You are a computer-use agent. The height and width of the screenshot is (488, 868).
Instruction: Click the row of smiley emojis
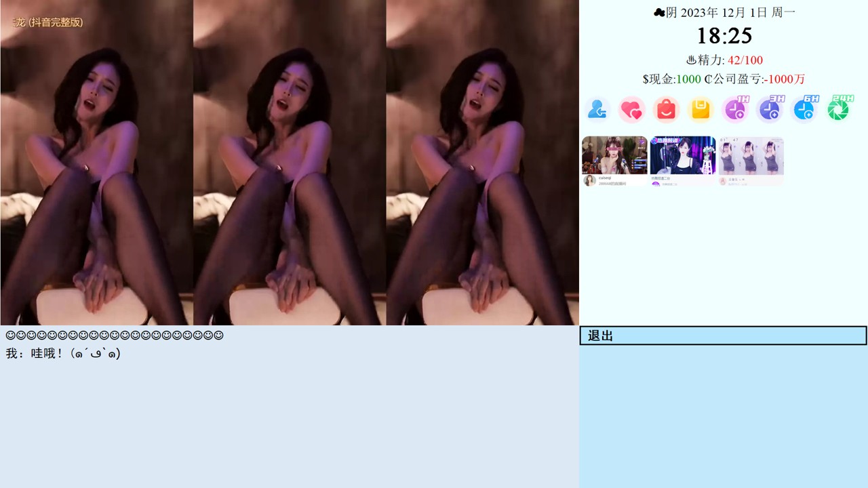pos(115,335)
